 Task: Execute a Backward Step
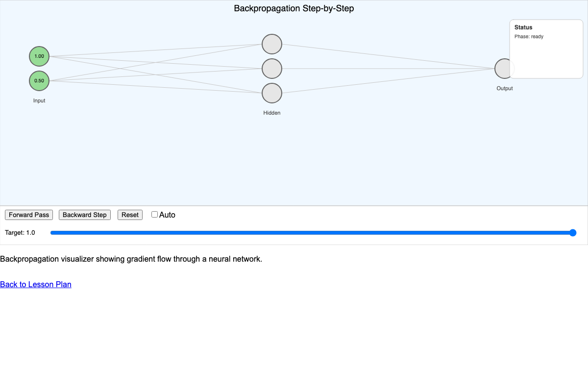pos(84,215)
